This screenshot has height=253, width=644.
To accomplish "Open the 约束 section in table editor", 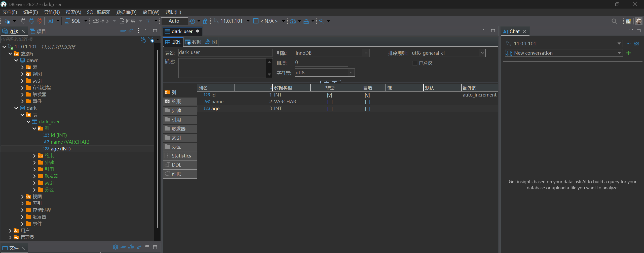I will pos(180,101).
